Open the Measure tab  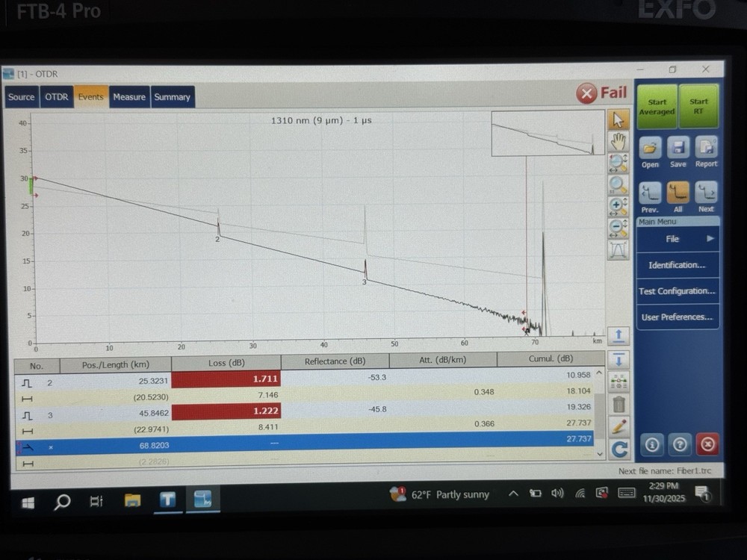[x=129, y=96]
